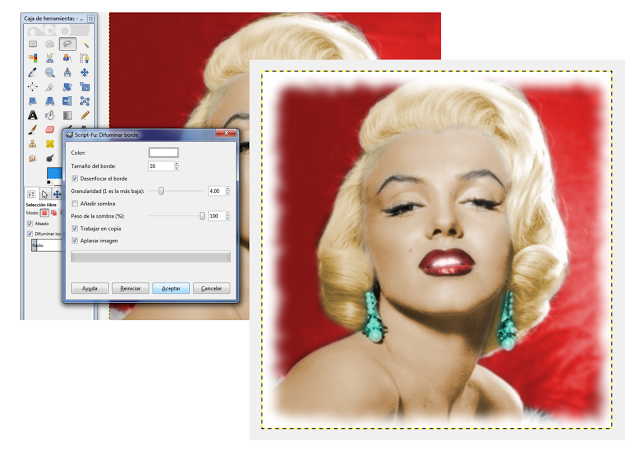The width and height of the screenshot is (640, 453).
Task: Select the Pencil tool
Action: tap(85, 115)
